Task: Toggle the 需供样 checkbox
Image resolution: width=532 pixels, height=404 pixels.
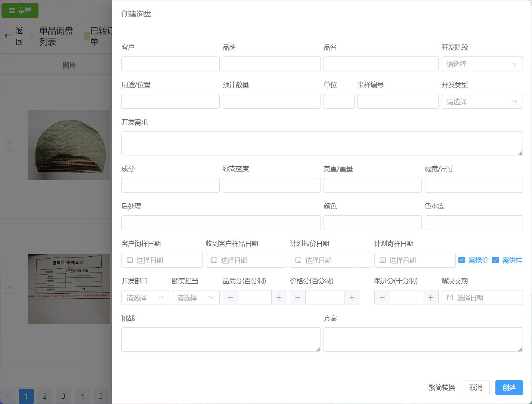Action: [x=495, y=260]
